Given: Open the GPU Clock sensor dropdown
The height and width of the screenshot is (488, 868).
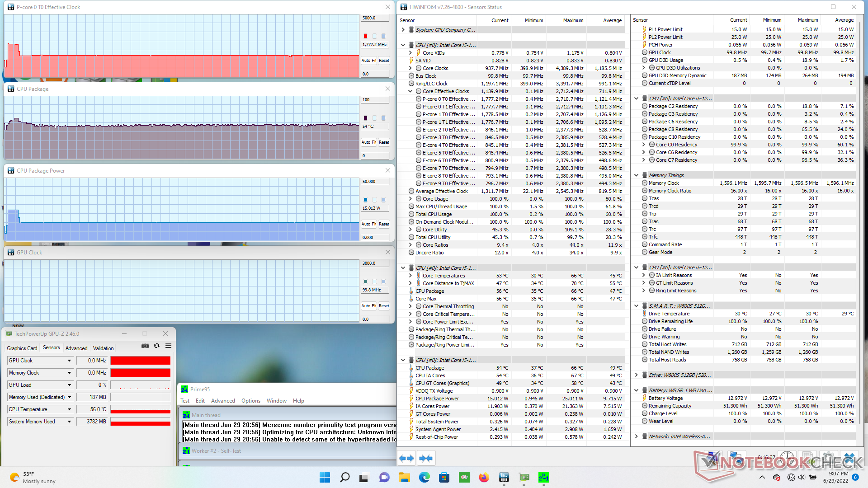Looking at the screenshot, I should pos(69,361).
